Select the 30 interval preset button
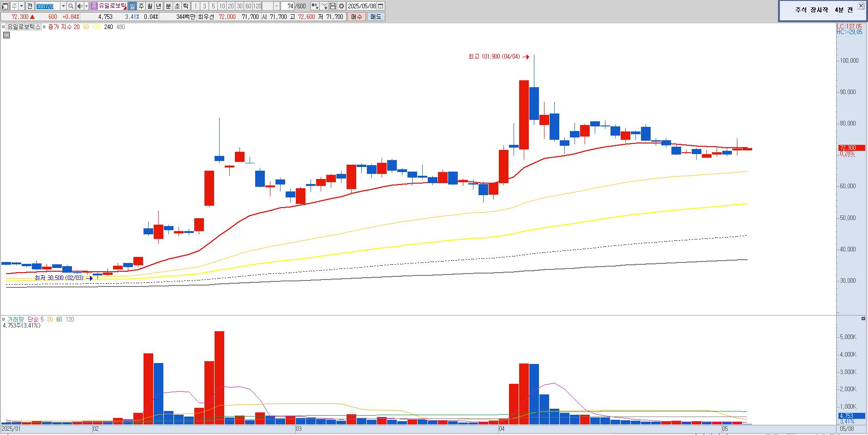Image resolution: width=868 pixels, height=435 pixels. click(x=239, y=6)
